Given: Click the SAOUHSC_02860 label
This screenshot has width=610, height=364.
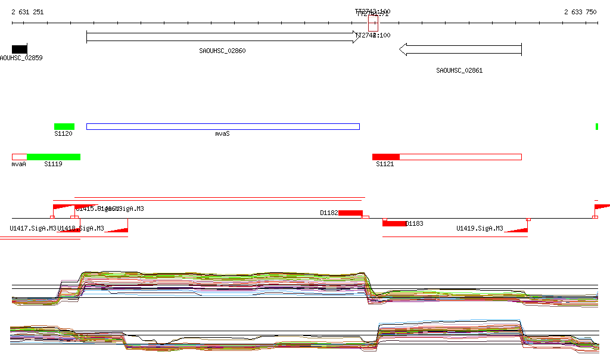Looking at the screenshot, I should click(223, 51).
